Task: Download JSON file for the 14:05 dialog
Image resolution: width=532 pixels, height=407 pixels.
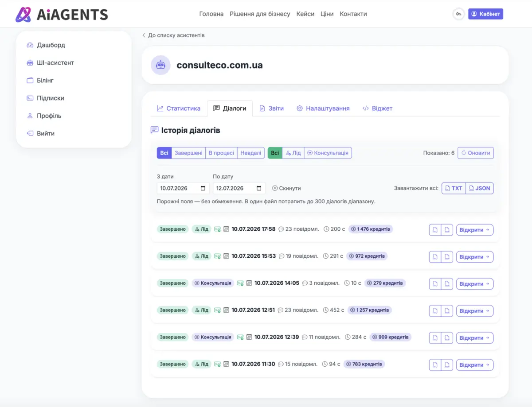Action: click(x=447, y=284)
